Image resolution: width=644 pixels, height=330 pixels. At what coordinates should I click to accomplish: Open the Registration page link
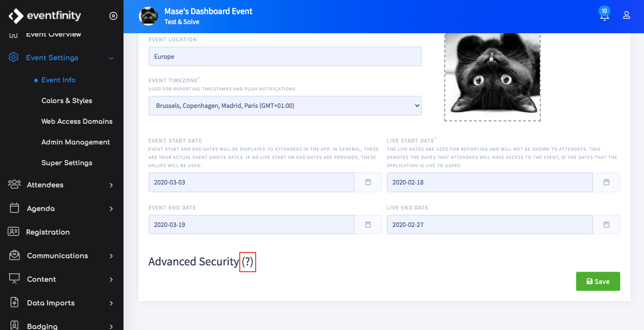point(48,232)
